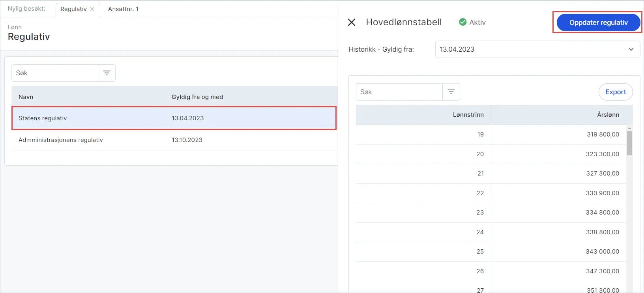Click Lønnstrinn 25 cell
The width and height of the screenshot is (644, 293).
point(423,252)
